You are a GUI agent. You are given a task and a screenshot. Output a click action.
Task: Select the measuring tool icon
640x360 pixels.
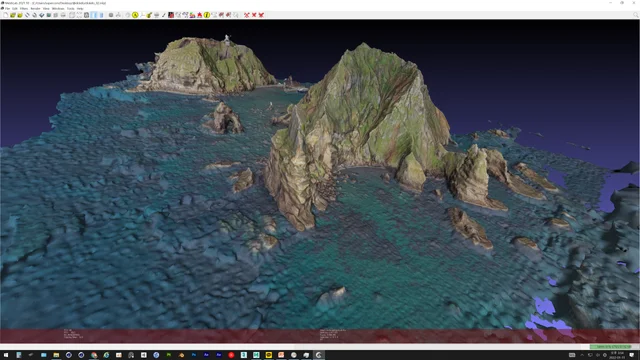click(x=142, y=15)
